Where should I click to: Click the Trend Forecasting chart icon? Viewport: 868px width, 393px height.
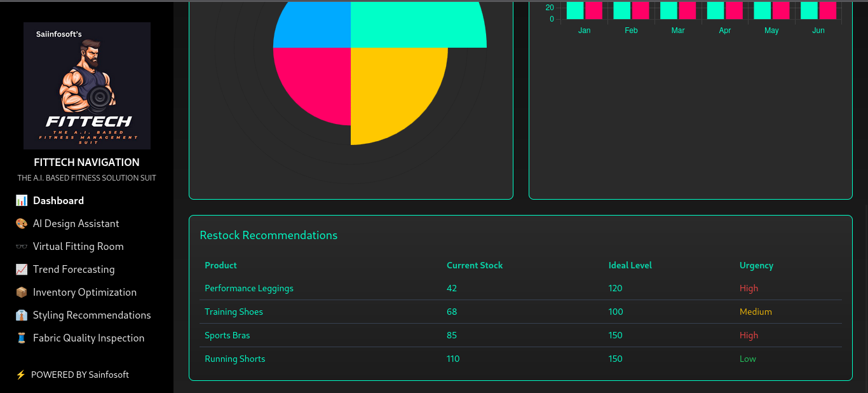[22, 270]
